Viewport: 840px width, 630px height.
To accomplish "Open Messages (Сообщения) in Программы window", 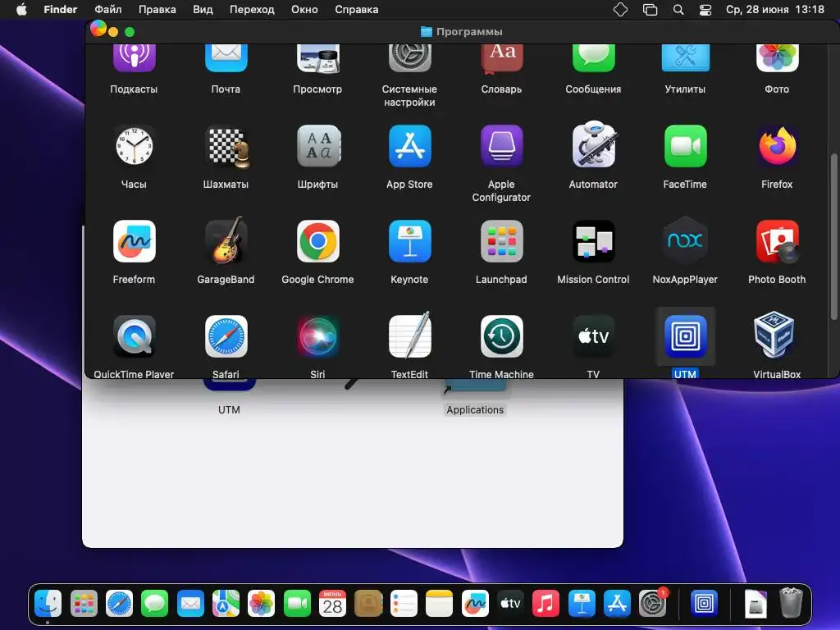I will pos(594,58).
